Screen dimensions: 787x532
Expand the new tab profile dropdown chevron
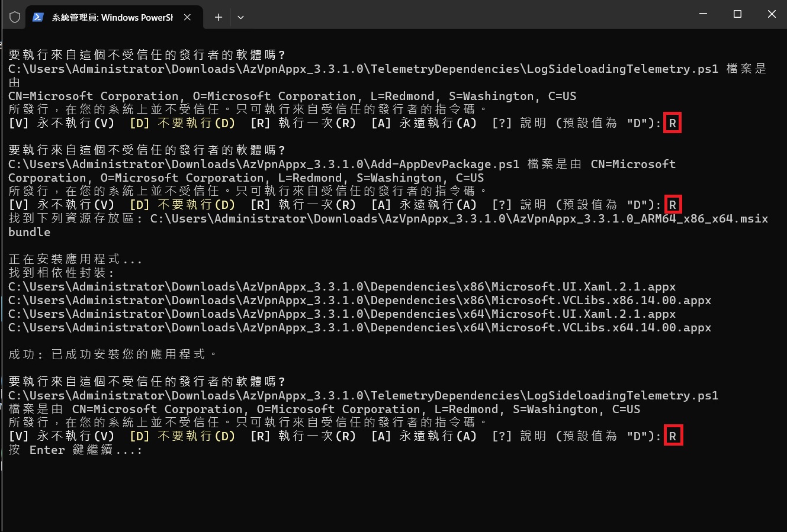click(240, 17)
